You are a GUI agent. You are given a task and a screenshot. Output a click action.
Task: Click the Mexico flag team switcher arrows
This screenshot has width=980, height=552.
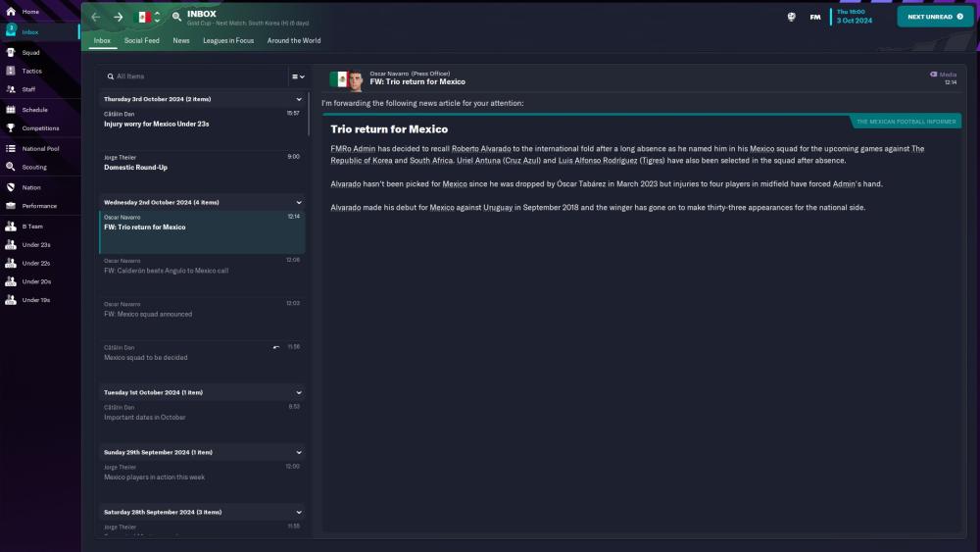click(x=157, y=17)
